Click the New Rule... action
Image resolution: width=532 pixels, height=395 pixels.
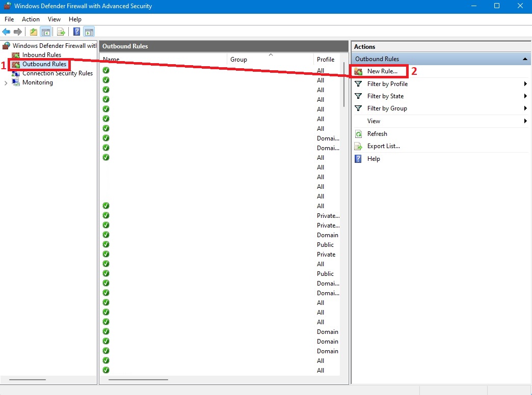point(382,71)
